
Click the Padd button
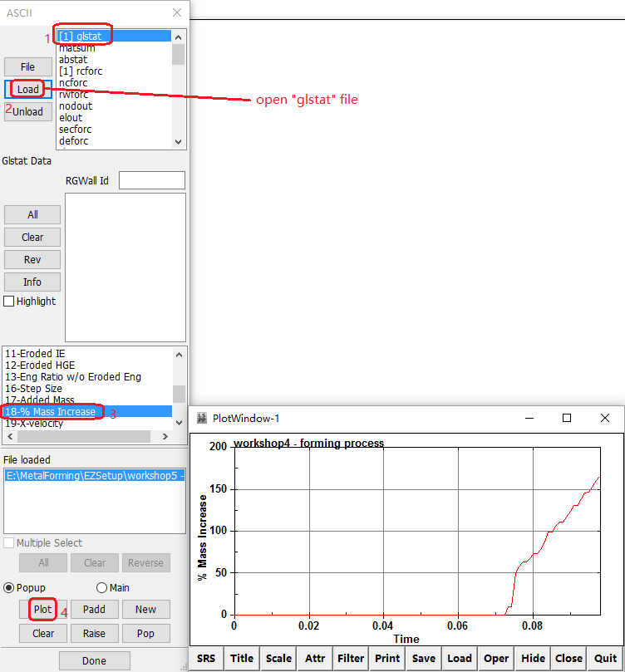coord(94,609)
